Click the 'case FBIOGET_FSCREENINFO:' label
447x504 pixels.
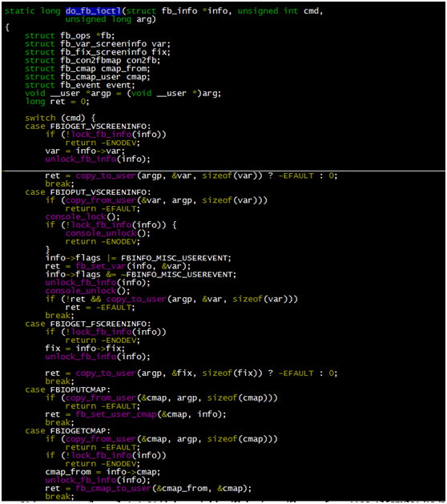point(88,324)
